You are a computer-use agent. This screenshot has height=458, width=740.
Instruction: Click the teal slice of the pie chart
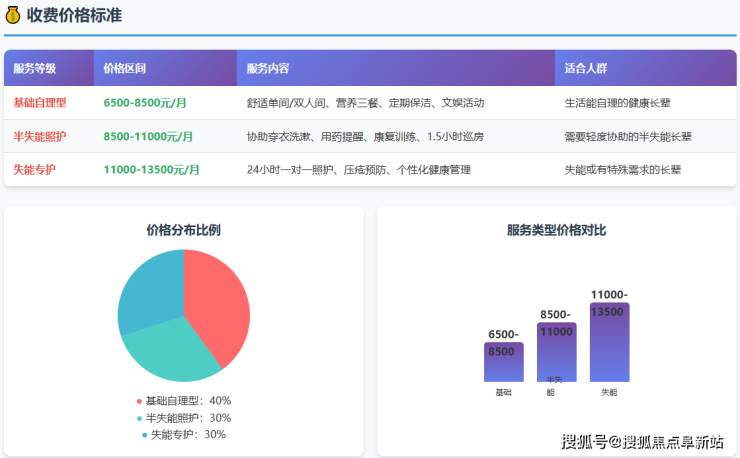pyautogui.click(x=170, y=350)
